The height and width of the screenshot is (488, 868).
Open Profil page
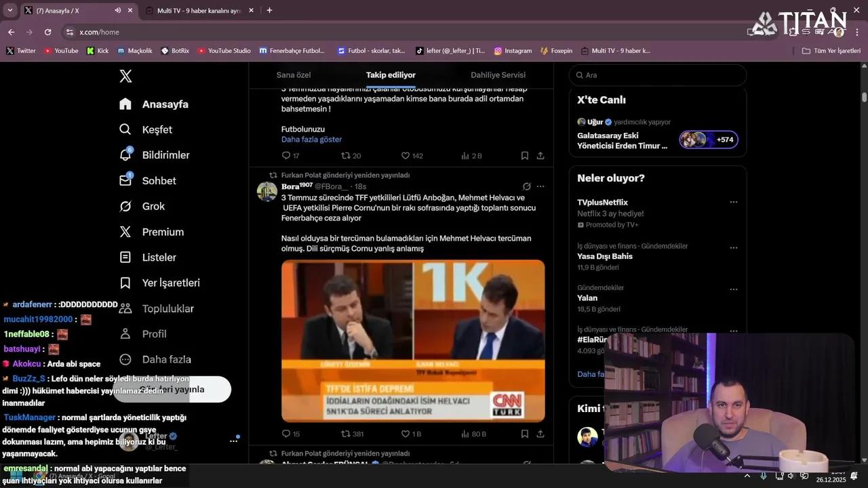point(143,334)
